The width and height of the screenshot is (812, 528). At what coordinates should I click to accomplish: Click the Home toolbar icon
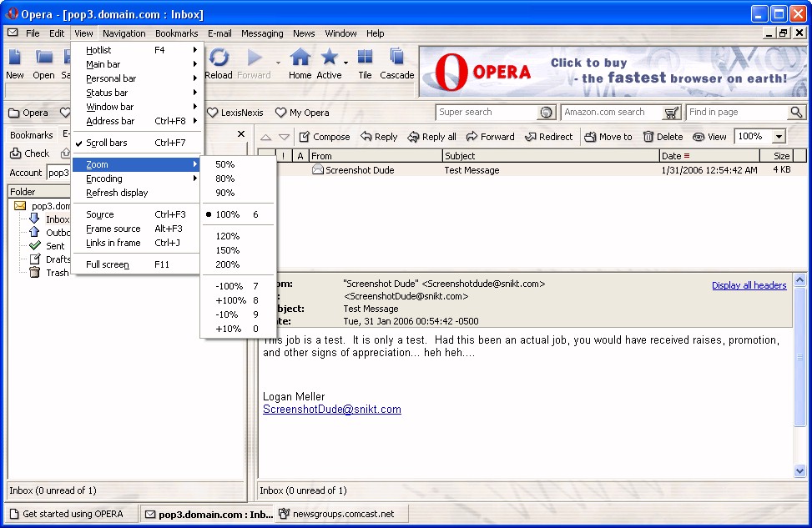click(x=300, y=58)
